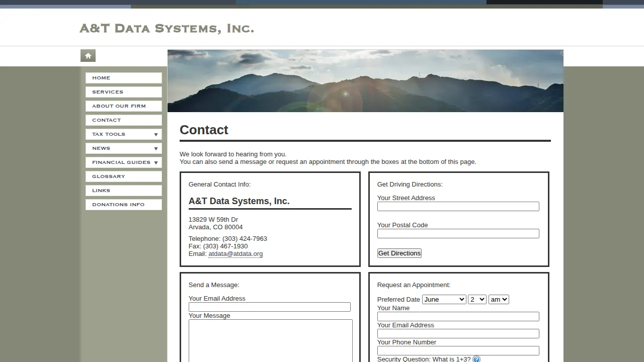644x362 pixels.
Task: Focus the appointment Your Name field
Action: 458,317
